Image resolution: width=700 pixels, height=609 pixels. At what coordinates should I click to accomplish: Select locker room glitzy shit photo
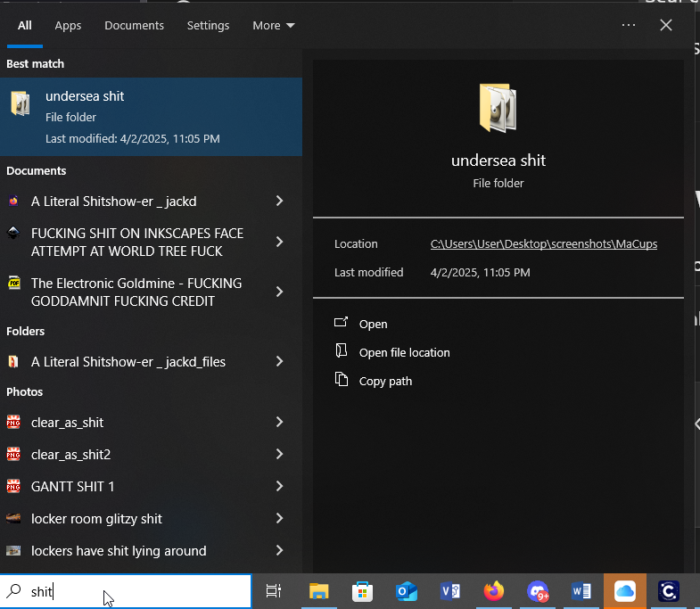click(x=96, y=519)
